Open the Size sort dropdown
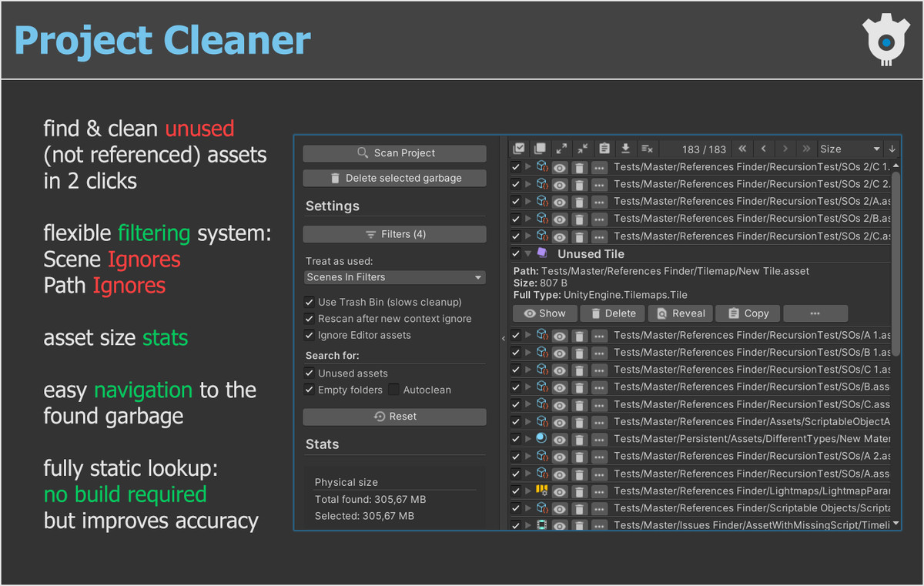 click(850, 148)
